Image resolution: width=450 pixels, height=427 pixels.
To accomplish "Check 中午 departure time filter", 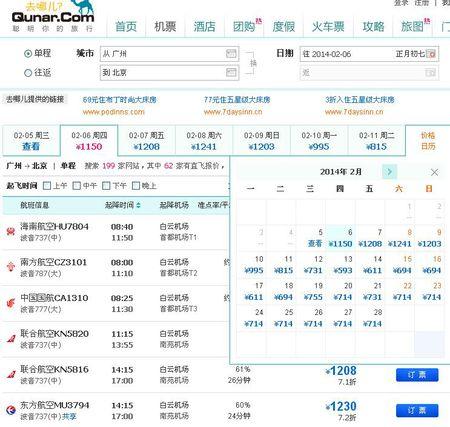I will click(x=77, y=186).
